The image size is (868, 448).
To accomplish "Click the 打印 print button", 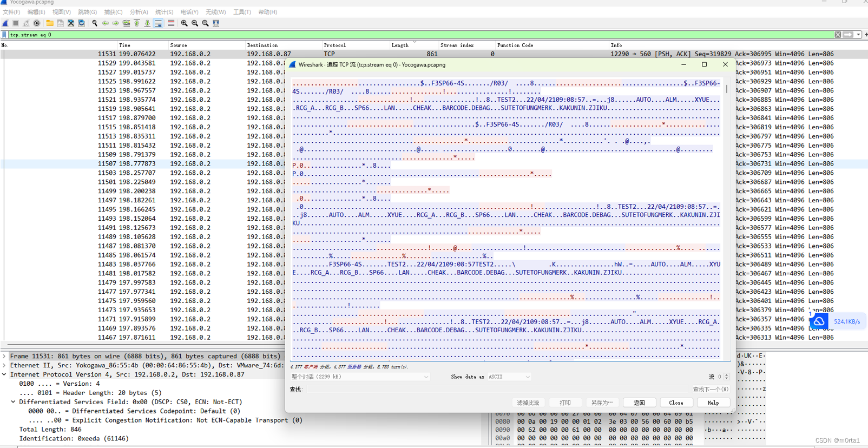I will [x=565, y=403].
